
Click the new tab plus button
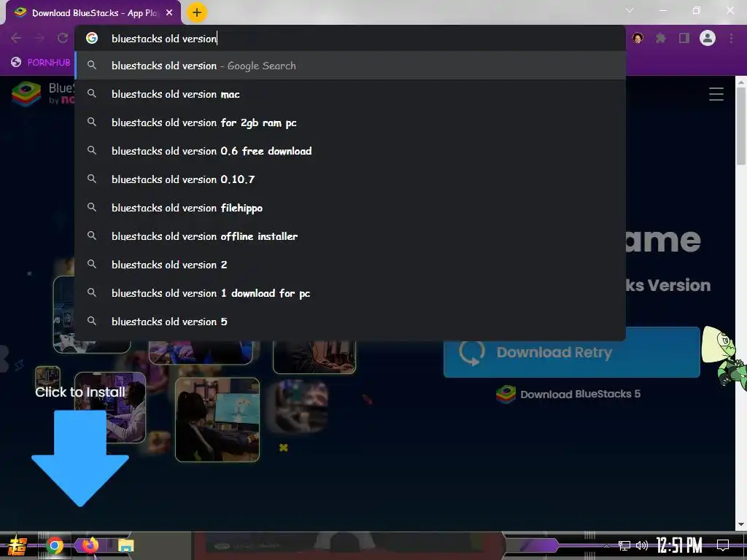pos(197,13)
